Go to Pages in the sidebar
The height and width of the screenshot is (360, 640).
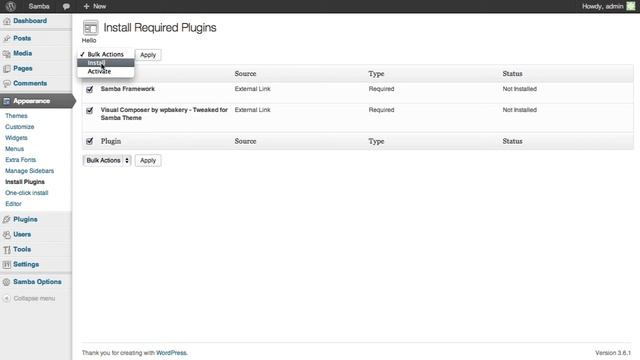click(23, 69)
